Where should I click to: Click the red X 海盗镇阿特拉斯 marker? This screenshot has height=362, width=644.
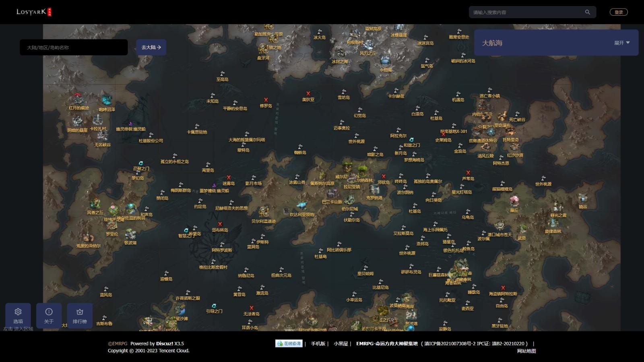(x=503, y=288)
